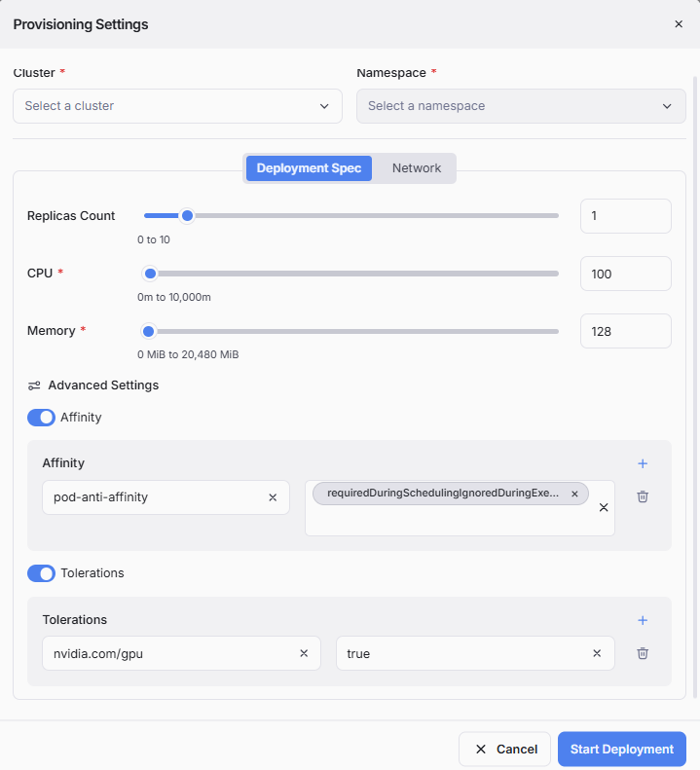Click the Advanced Settings sliders icon
The image size is (700, 770).
point(34,385)
